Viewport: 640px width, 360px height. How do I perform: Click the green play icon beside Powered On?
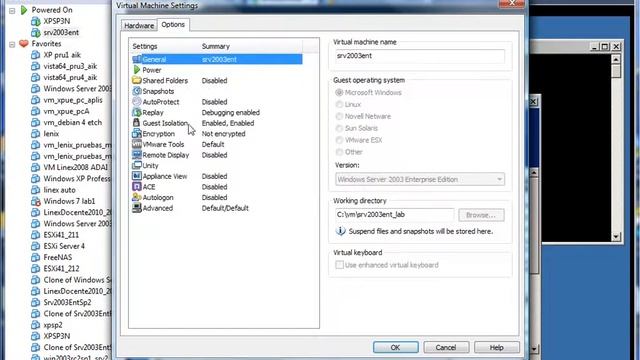(x=24, y=10)
